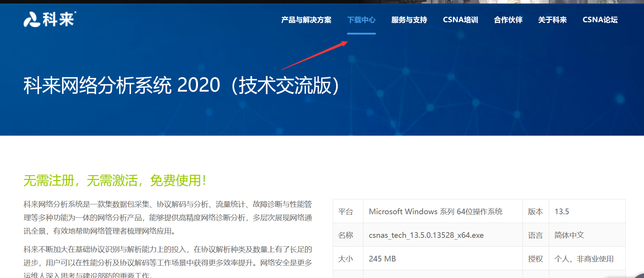
Task: Select the 大小 table label
Action: [345, 259]
